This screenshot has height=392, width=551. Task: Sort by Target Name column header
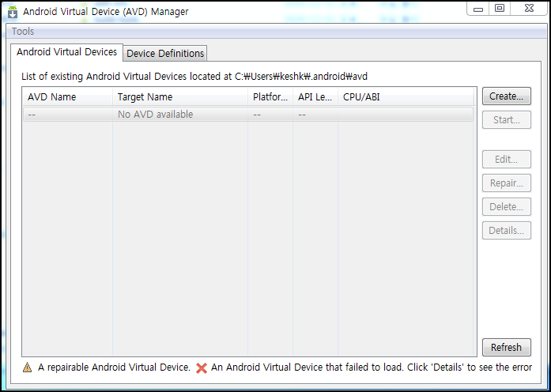pyautogui.click(x=180, y=97)
